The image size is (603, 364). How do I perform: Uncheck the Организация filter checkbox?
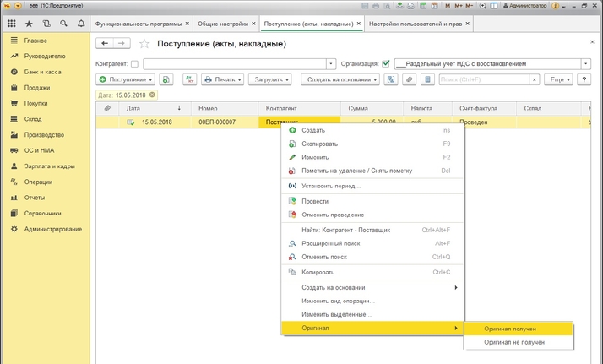[386, 63]
